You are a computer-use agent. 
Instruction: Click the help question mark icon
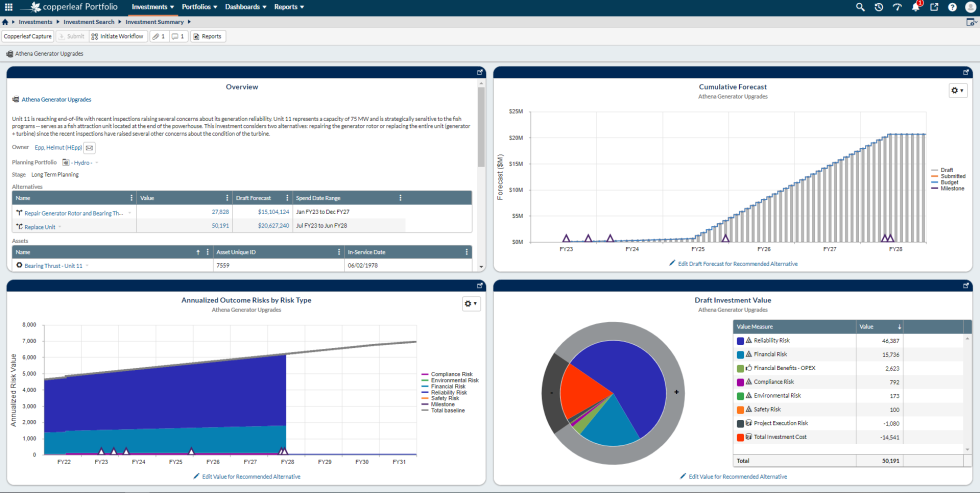pyautogui.click(x=951, y=7)
